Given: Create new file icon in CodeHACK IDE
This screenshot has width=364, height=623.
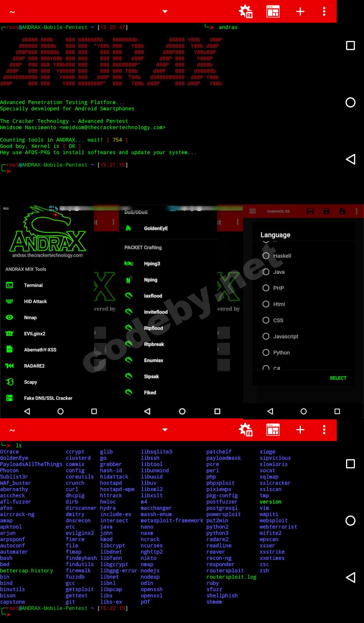Looking at the screenshot, I should tap(342, 211).
